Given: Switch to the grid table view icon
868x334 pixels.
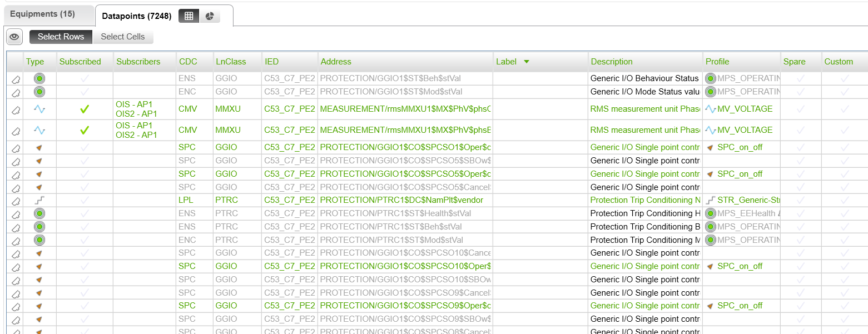Looking at the screenshot, I should click(x=189, y=17).
